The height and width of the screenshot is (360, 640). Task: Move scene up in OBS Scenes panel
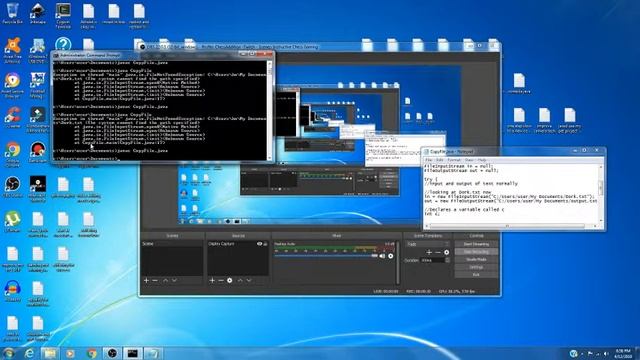[165, 280]
